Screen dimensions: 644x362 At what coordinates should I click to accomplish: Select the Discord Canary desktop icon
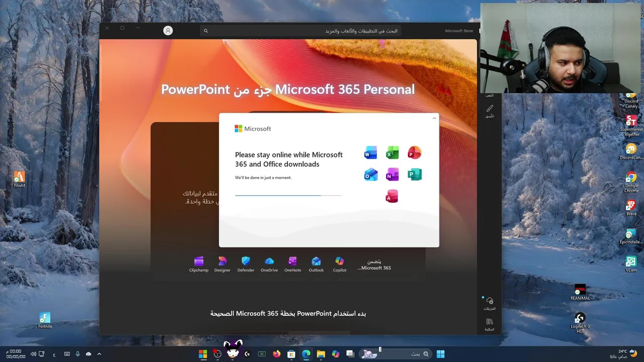click(x=631, y=100)
